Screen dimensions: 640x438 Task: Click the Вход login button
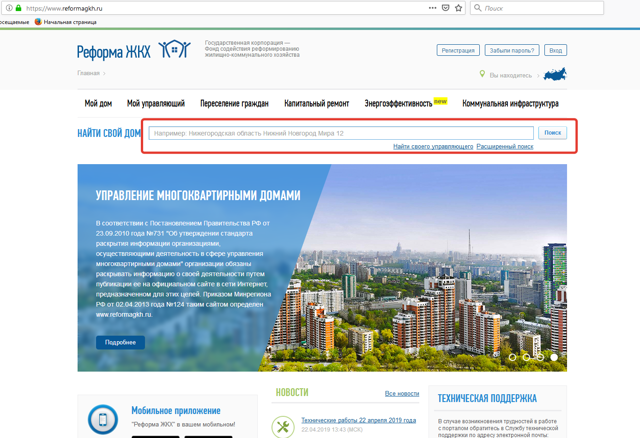556,50
